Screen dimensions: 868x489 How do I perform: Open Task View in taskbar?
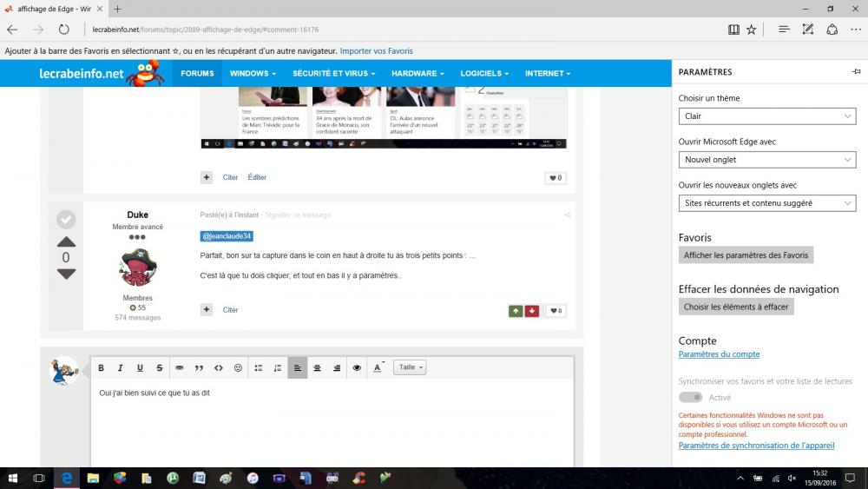click(39, 478)
